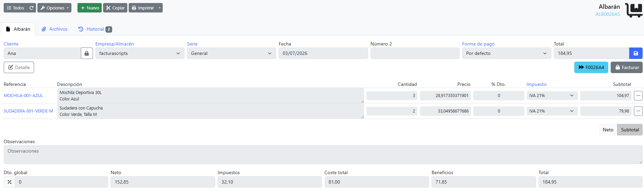Open options menu for Mochila row
The width and height of the screenshot is (644, 192).
point(638,96)
